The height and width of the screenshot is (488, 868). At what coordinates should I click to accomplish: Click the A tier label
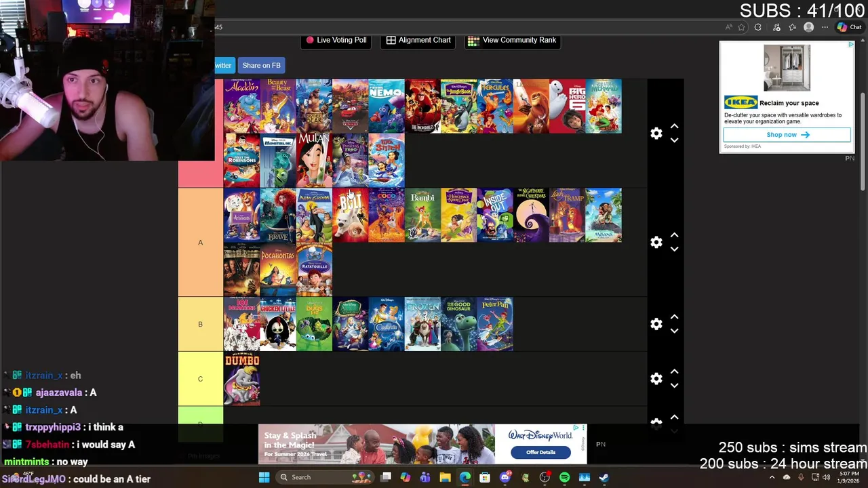pyautogui.click(x=200, y=242)
